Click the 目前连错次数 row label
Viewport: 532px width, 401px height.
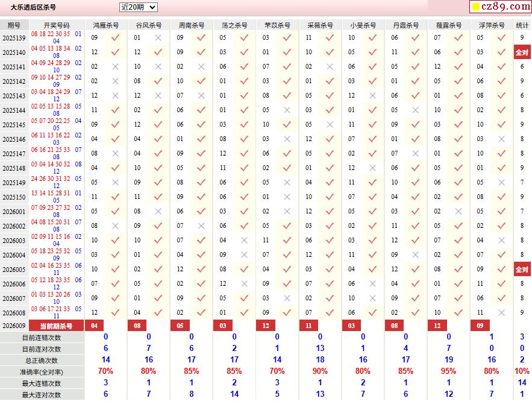tap(42, 338)
